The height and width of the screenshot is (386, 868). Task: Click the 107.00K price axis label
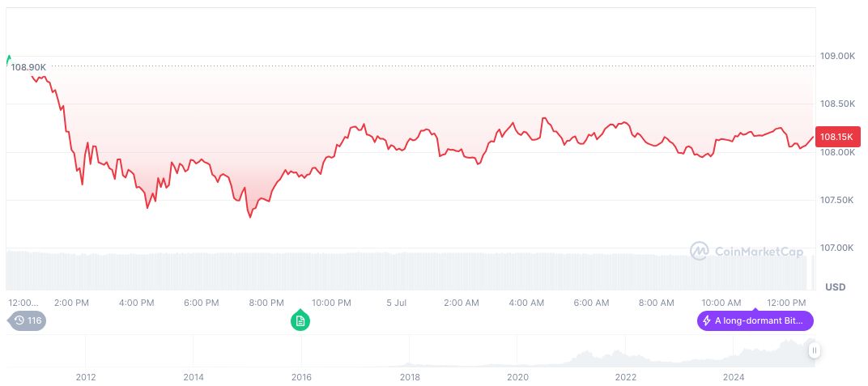click(x=837, y=248)
